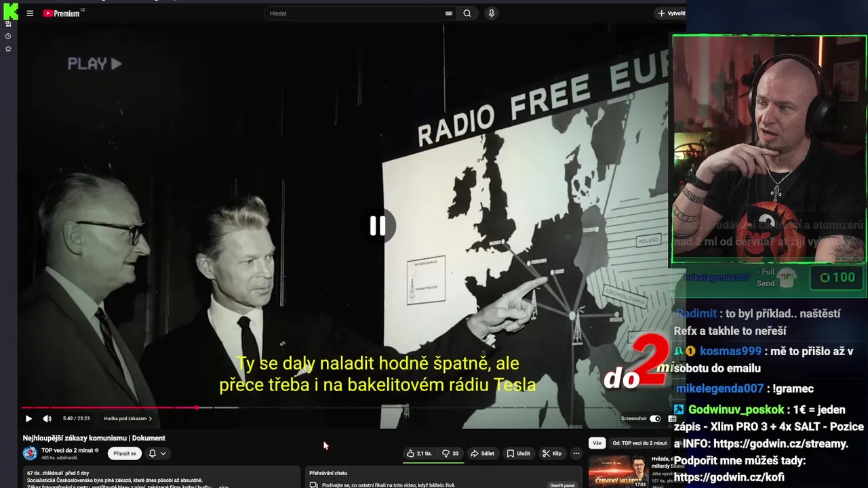Click the green Kick logo icon

(11, 12)
